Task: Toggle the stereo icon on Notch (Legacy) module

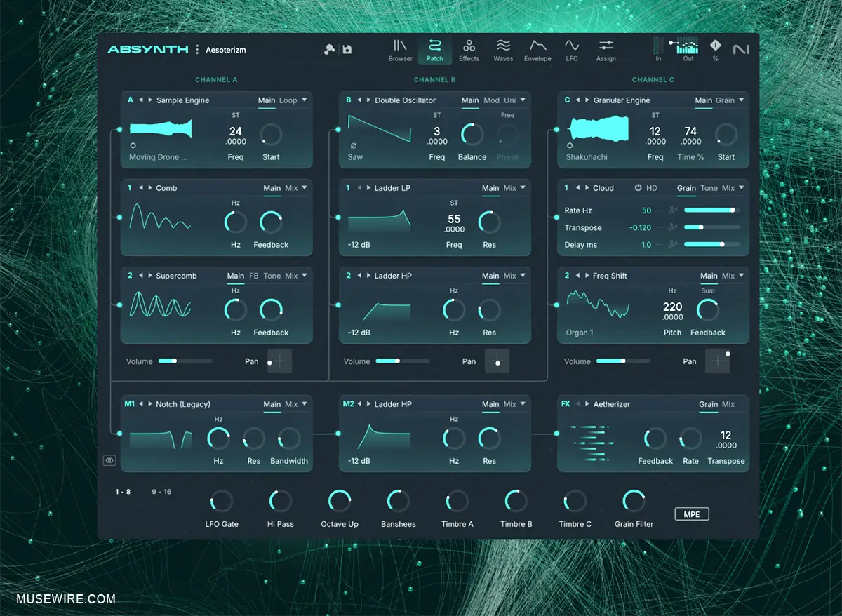Action: 108,460
